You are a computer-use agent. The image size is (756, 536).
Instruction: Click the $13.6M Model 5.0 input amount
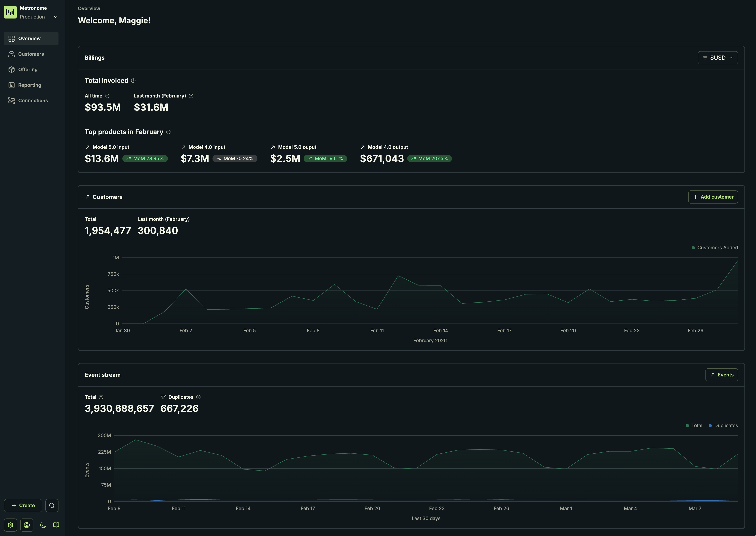pyautogui.click(x=102, y=159)
